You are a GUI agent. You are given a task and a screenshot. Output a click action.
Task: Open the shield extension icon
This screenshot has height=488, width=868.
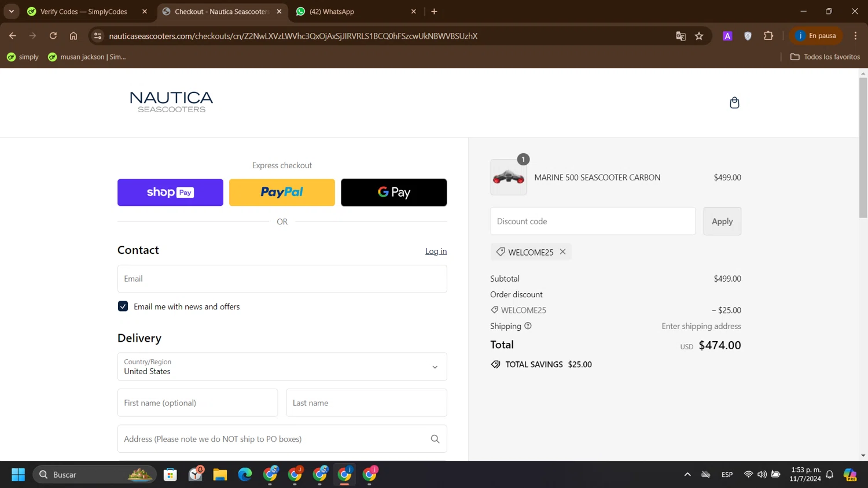(x=748, y=36)
